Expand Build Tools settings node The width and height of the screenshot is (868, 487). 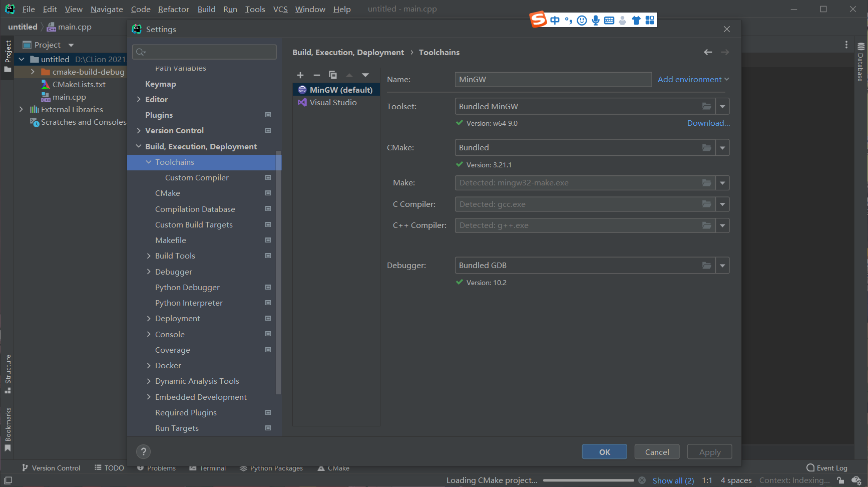tap(149, 256)
